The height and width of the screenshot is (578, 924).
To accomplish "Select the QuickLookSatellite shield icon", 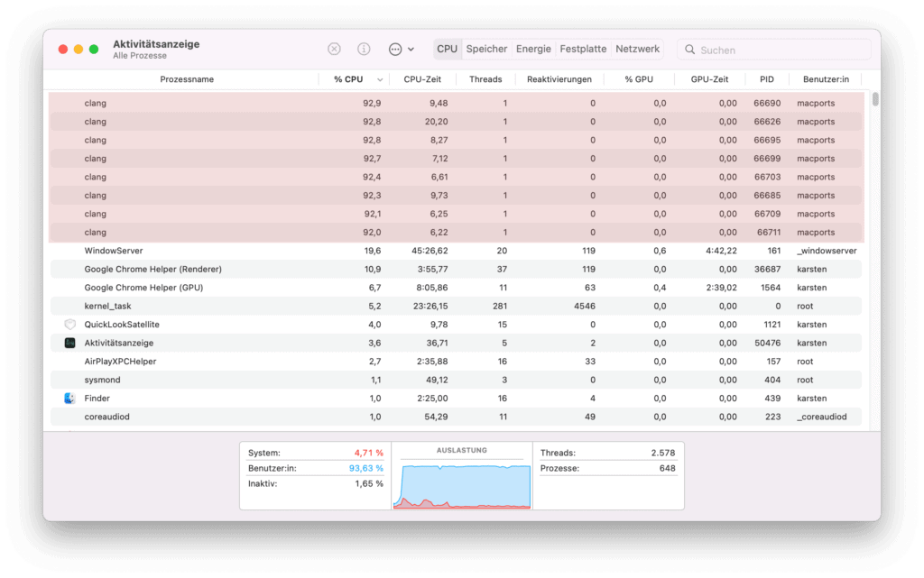I will (70, 325).
